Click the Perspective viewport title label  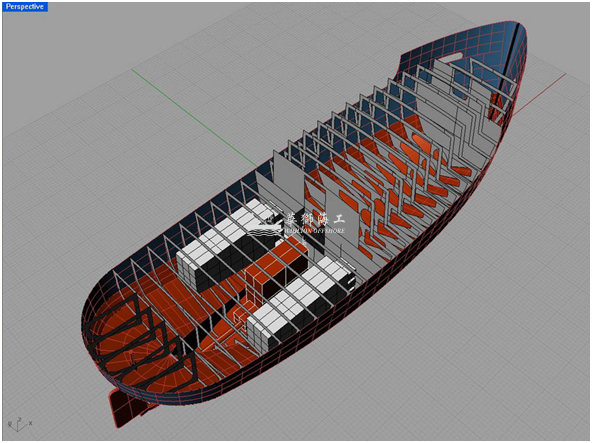point(25,7)
